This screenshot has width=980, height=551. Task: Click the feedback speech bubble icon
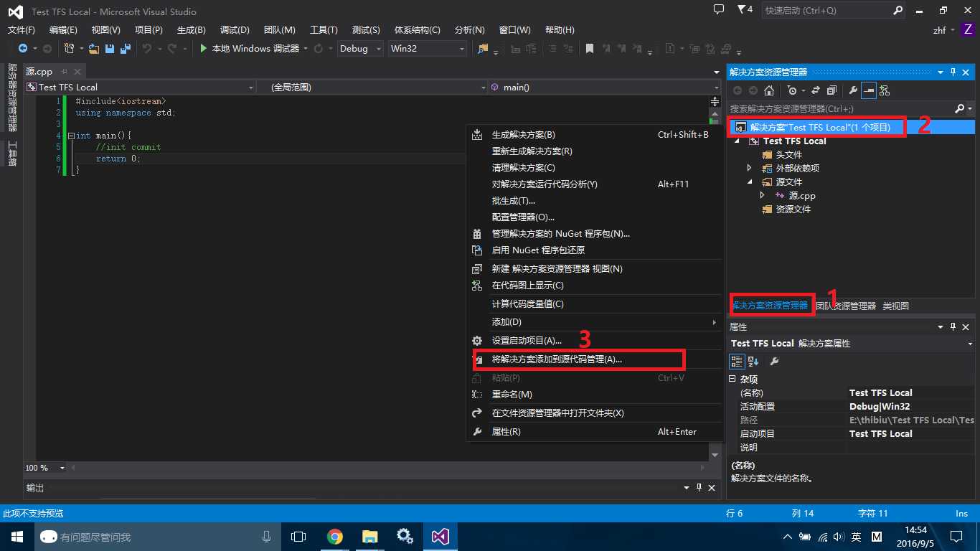(719, 10)
